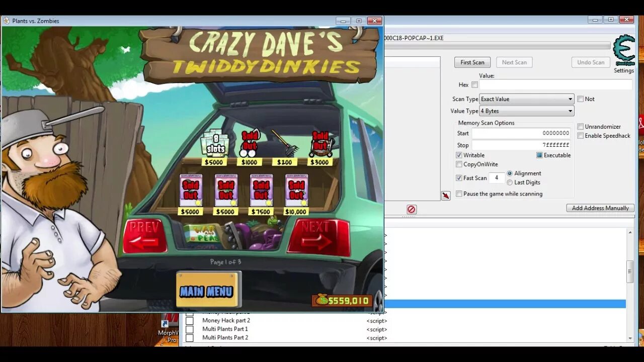Click the Next Scan button

point(514,62)
